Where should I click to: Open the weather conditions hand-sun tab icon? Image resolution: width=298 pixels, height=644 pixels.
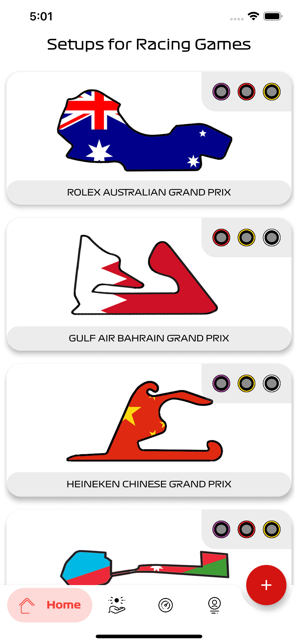tap(116, 605)
